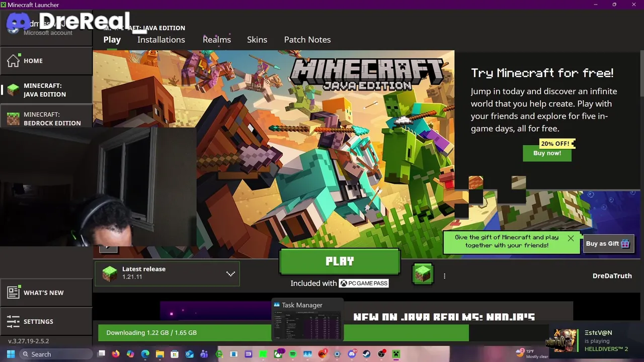
Task: Click the Minecraft Launcher taskbar icon
Action: click(396, 354)
